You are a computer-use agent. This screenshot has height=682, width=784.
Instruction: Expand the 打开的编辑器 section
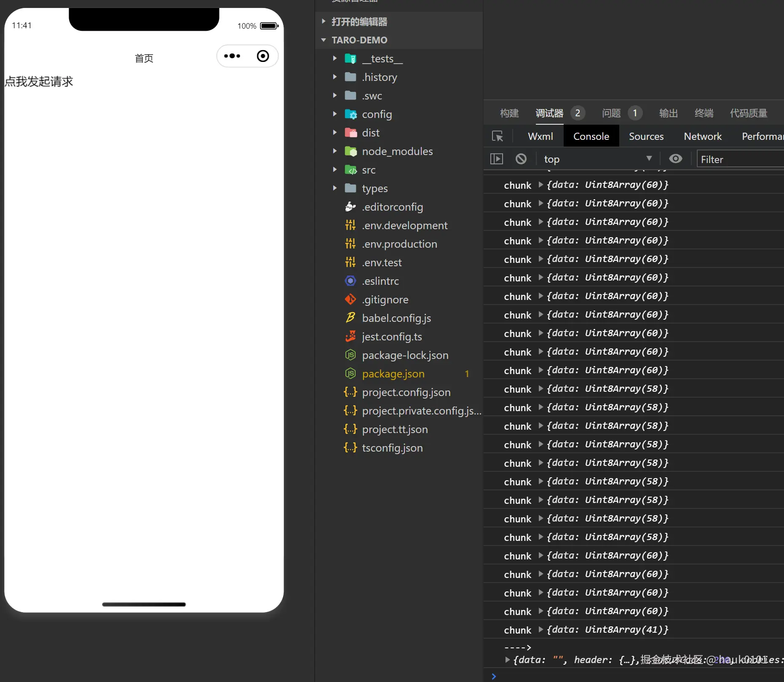tap(324, 21)
